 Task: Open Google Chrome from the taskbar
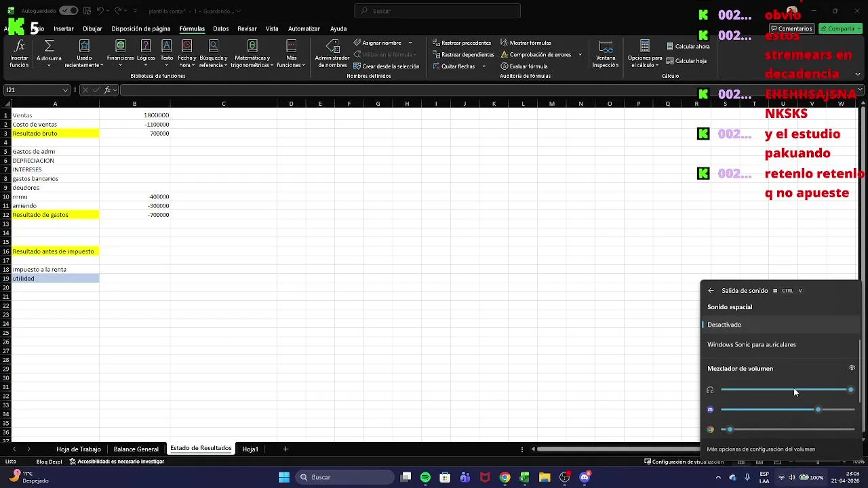[505, 477]
